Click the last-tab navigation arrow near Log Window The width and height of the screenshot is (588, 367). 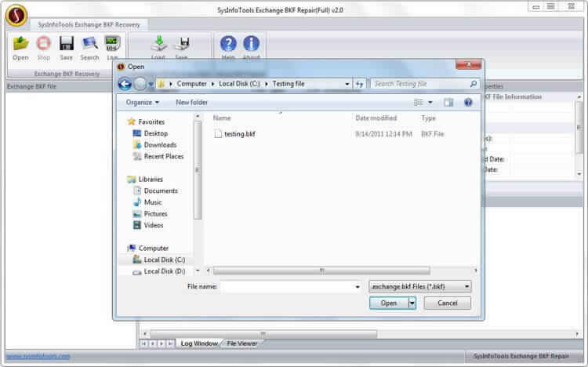click(x=171, y=343)
